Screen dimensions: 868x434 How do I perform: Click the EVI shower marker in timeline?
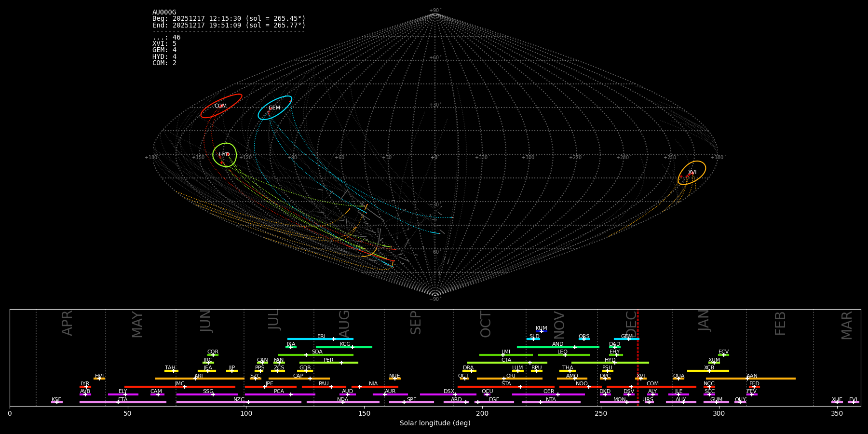853,402
